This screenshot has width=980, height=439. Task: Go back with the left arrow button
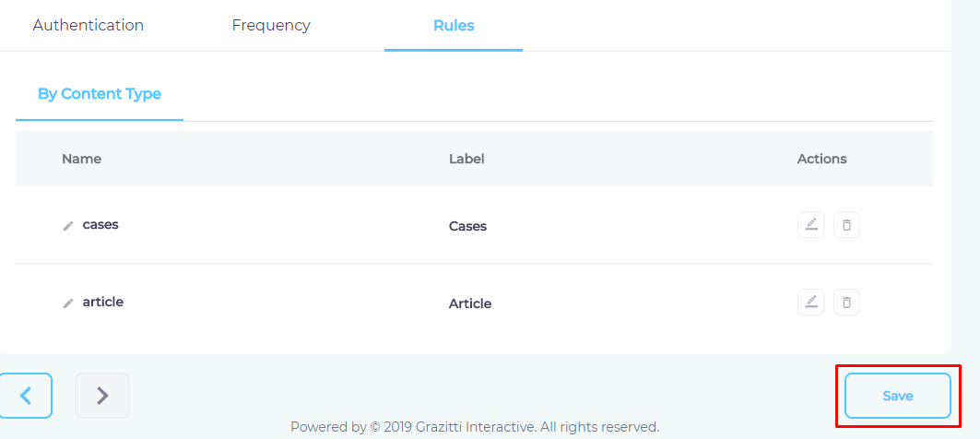coord(26,396)
